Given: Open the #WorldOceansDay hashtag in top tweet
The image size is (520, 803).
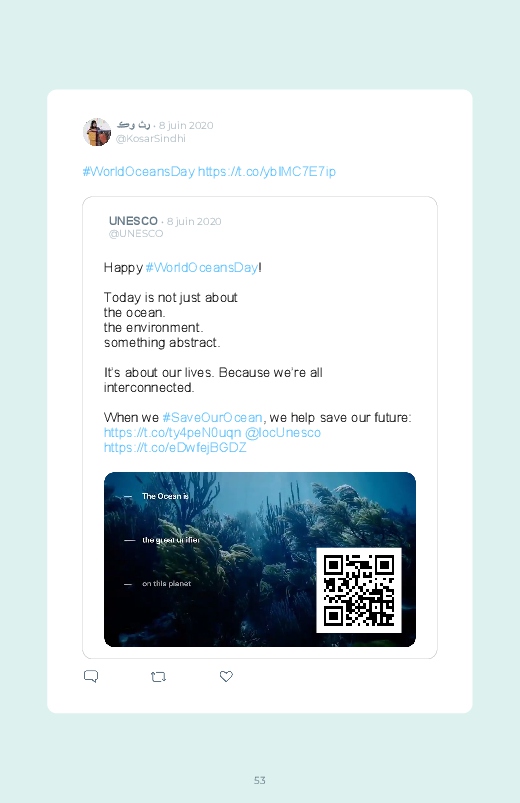Looking at the screenshot, I should (139, 172).
